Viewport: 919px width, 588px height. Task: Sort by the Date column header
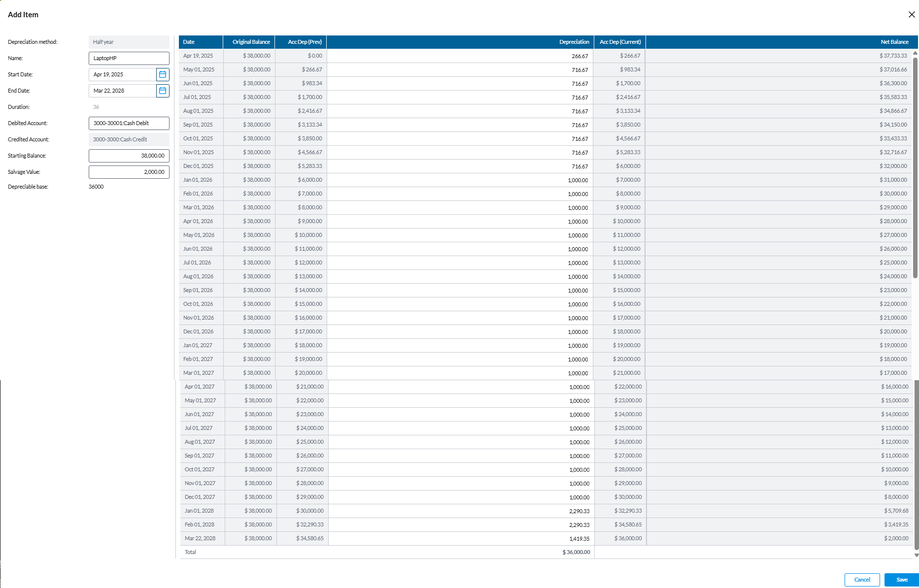pos(201,42)
